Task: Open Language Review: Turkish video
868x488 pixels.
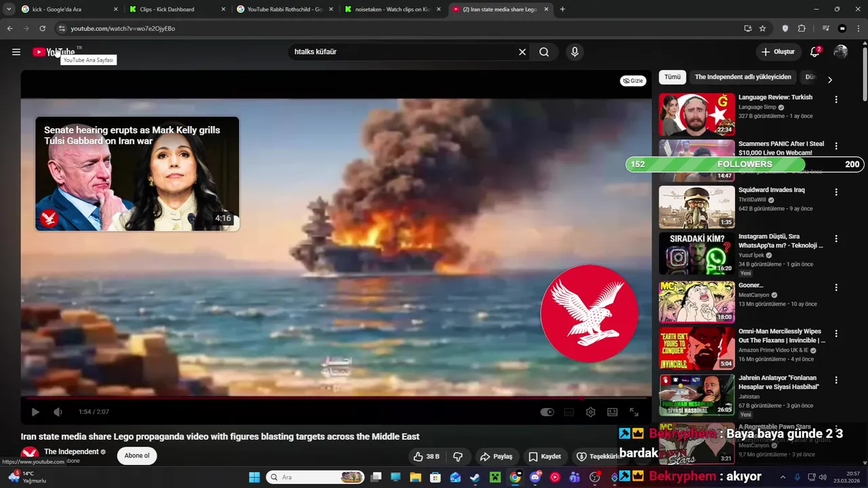Action: click(x=775, y=98)
